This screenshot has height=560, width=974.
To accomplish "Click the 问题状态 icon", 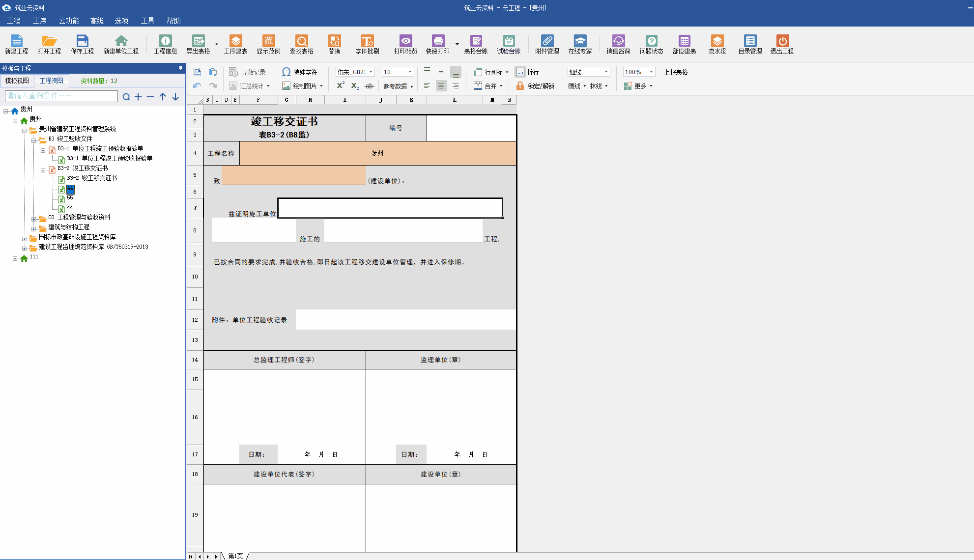I will click(x=651, y=44).
